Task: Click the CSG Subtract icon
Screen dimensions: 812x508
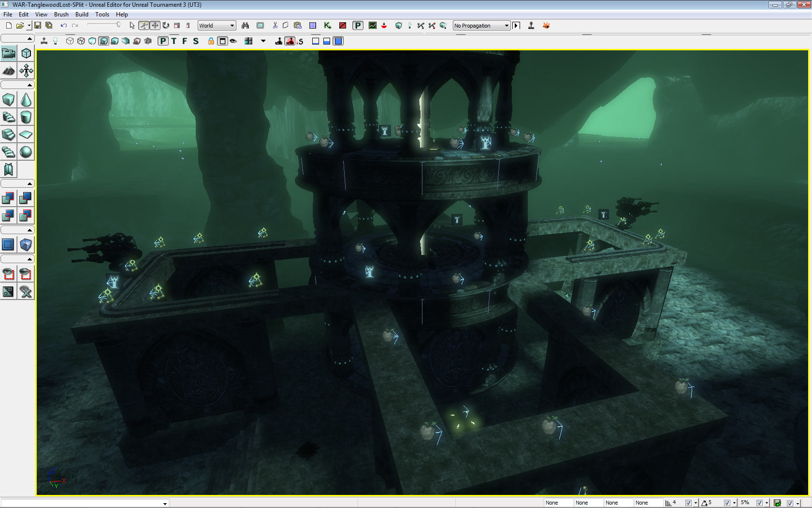Action: click(x=26, y=198)
